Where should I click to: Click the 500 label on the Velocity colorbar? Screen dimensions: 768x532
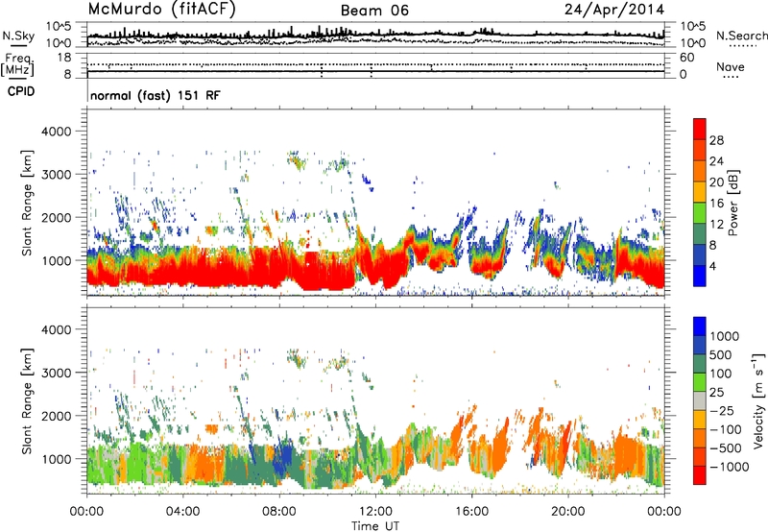[721, 354]
